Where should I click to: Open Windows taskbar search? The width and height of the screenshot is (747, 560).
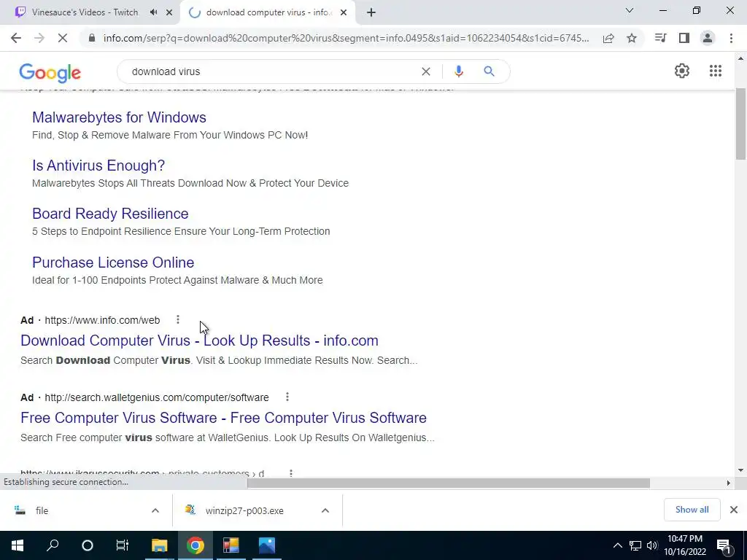point(53,545)
